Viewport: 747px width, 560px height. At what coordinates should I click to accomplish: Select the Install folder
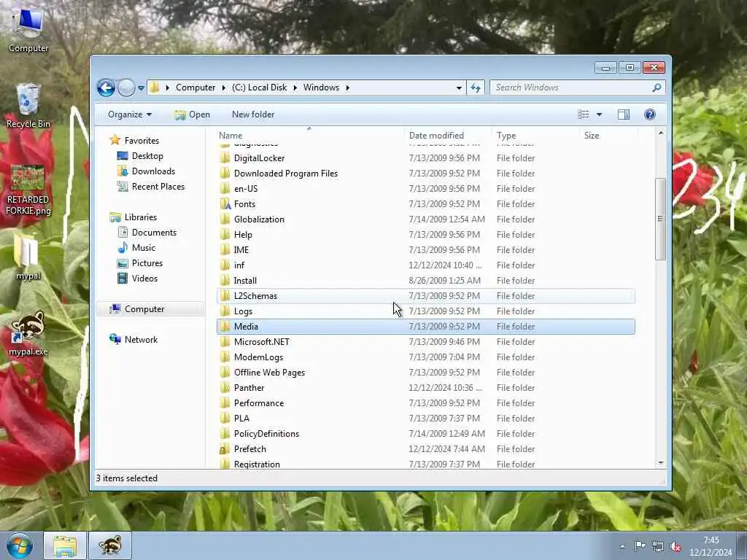tap(245, 281)
